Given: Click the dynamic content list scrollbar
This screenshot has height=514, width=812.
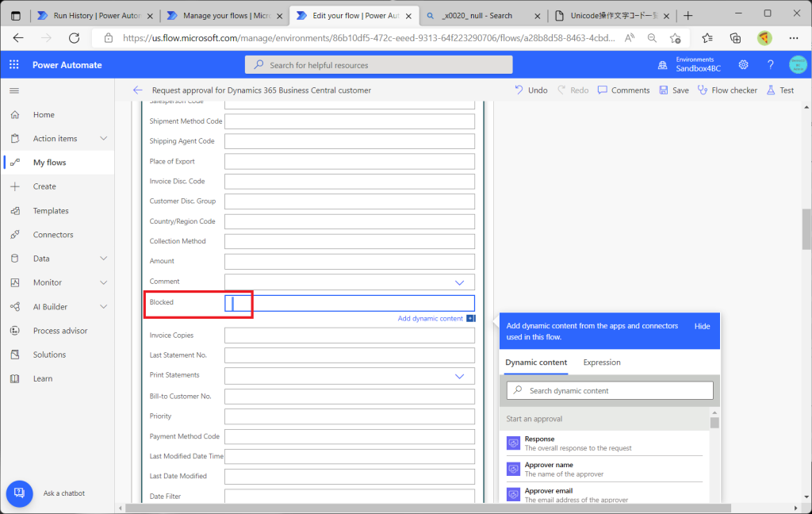Looking at the screenshot, I should coord(714,423).
